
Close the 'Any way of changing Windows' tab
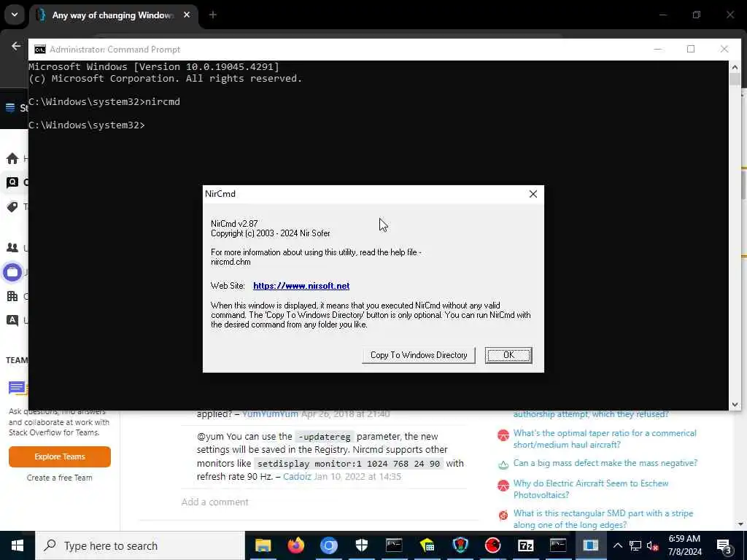(187, 15)
